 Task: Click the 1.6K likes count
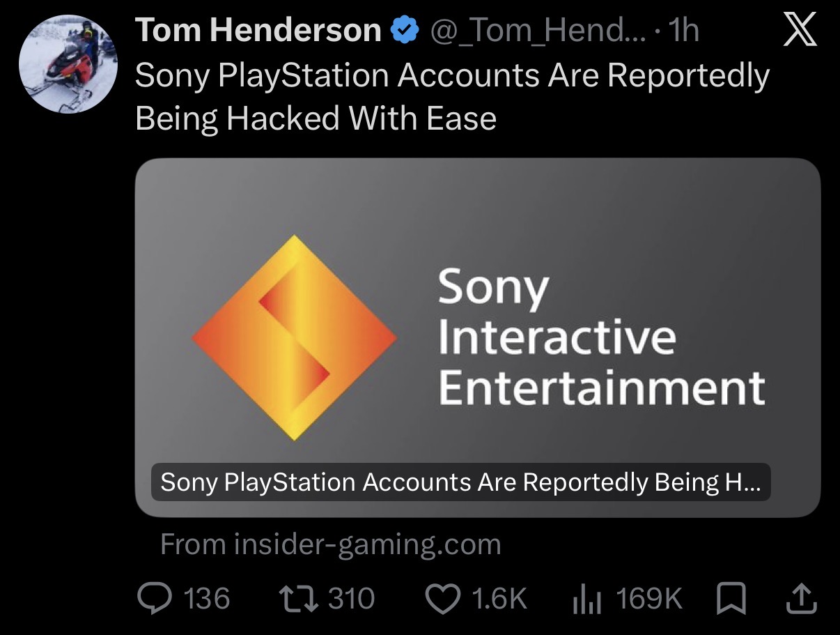(x=499, y=599)
